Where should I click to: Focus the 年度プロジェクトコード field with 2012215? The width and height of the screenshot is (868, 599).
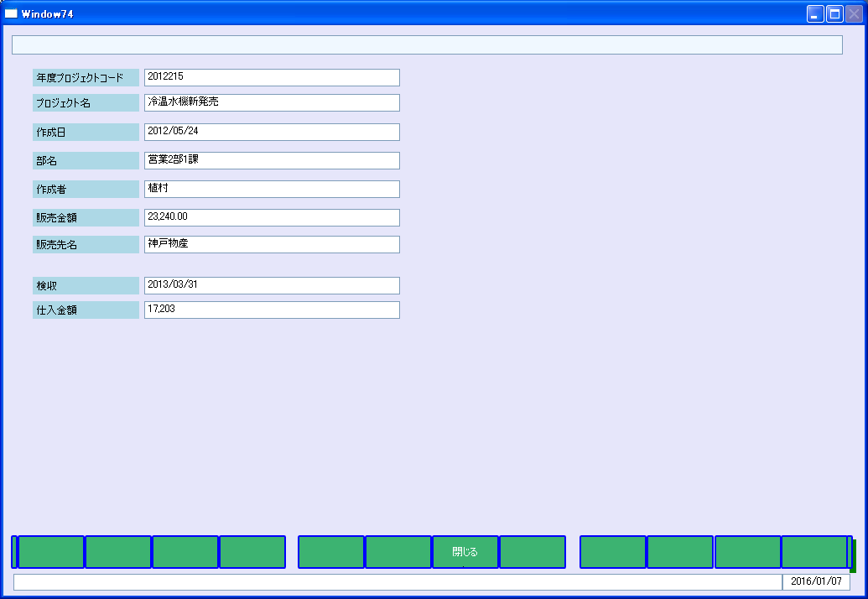pos(272,77)
